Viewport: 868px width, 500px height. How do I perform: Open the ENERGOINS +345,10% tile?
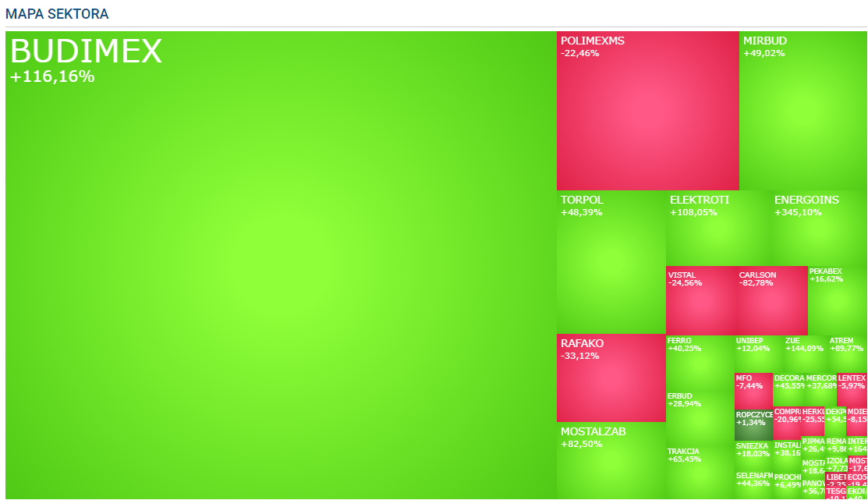[818, 228]
